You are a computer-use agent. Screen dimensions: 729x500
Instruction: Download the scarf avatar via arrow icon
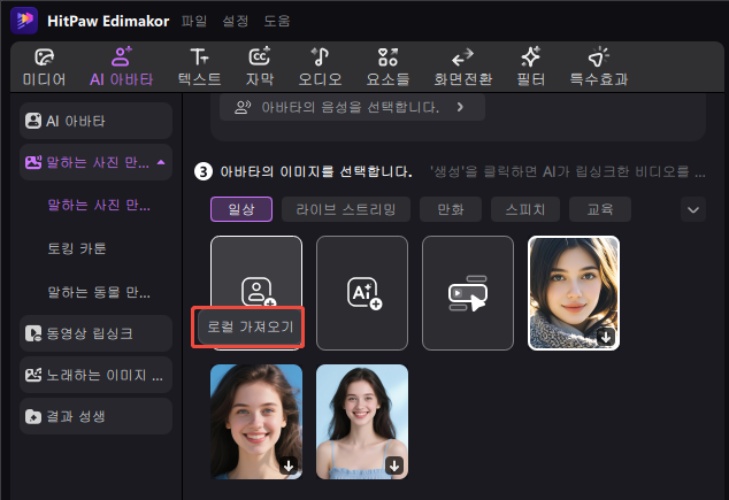606,337
